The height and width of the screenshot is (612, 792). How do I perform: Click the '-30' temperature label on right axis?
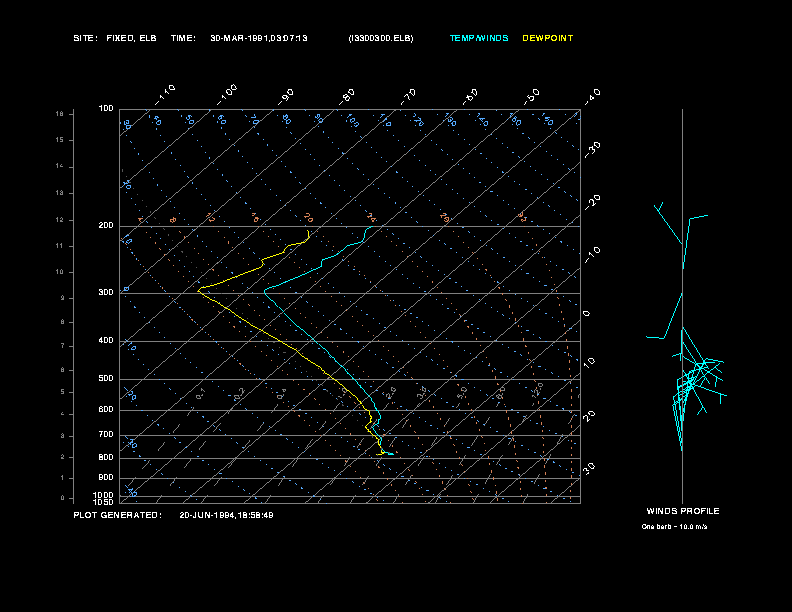pos(592,149)
